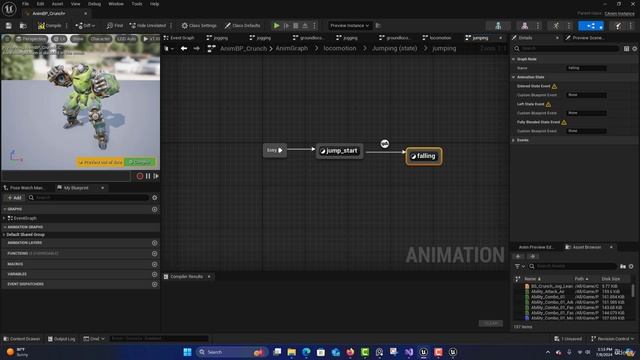Select the jump_start state node
The height and width of the screenshot is (360, 640).
[340, 151]
